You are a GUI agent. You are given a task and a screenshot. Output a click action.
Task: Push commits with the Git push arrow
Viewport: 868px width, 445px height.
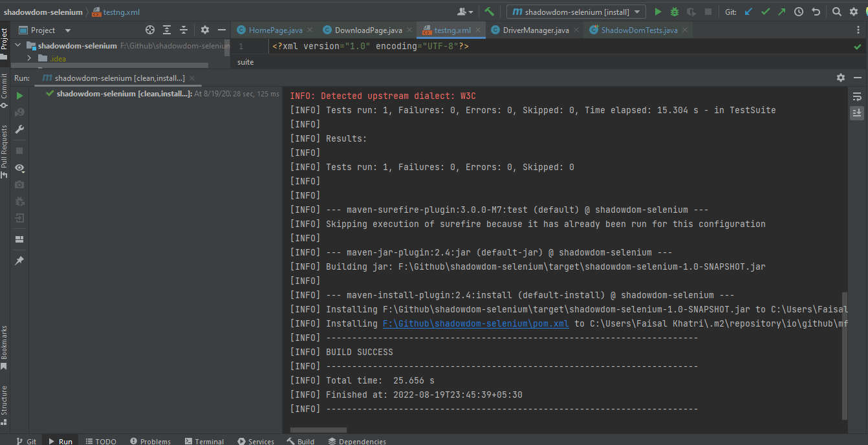[x=782, y=12]
